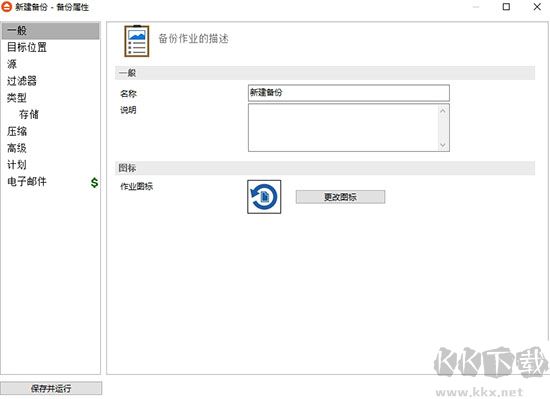Click the blue backup job icon
550x399 pixels.
pyautogui.click(x=264, y=197)
